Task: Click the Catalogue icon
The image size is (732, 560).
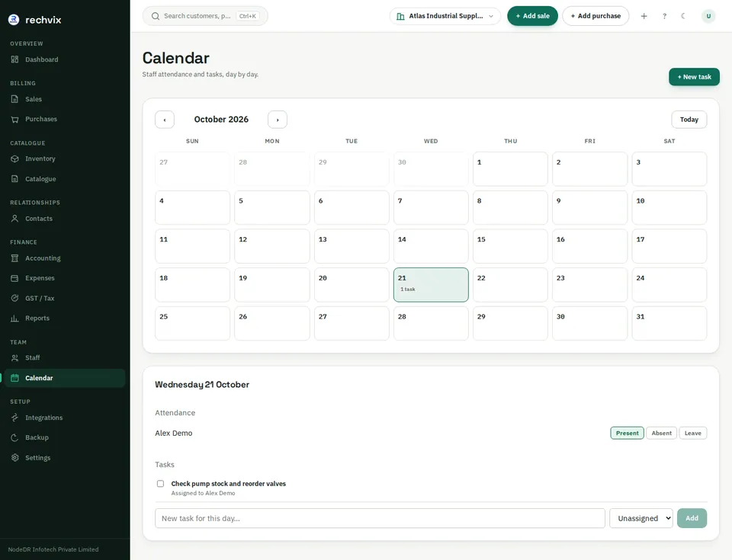Action: pos(15,179)
